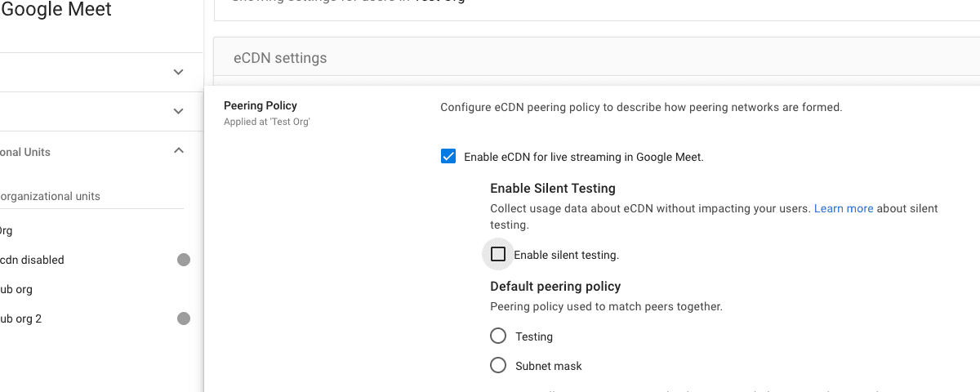This screenshot has height=392, width=980.
Task: Expand the first collapsed sidebar section chevron
Action: [x=179, y=72]
